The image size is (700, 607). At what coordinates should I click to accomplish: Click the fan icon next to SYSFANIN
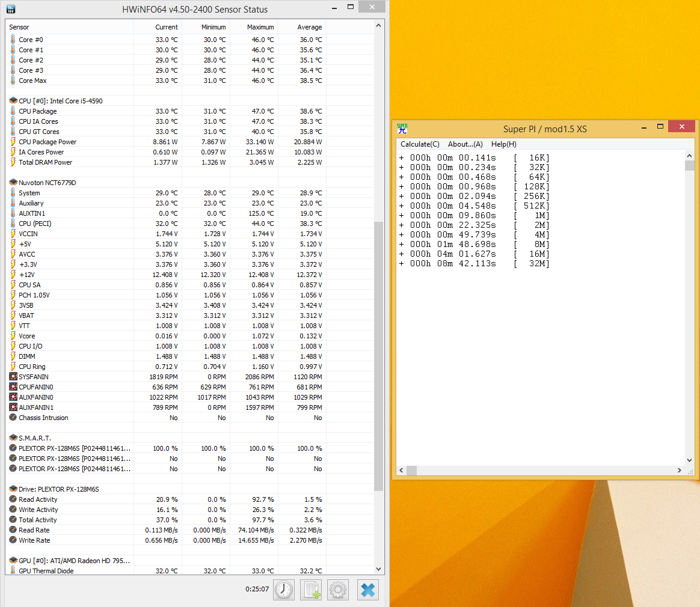pos(13,377)
